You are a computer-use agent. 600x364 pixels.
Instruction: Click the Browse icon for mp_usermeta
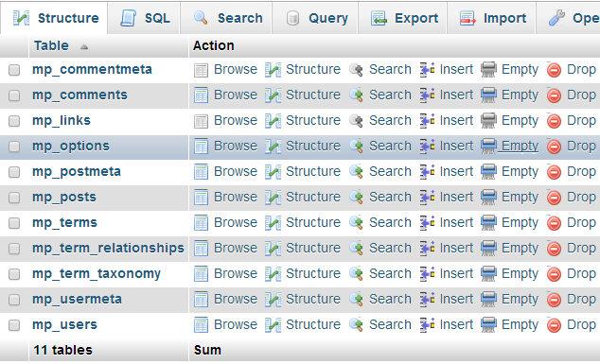tap(201, 300)
